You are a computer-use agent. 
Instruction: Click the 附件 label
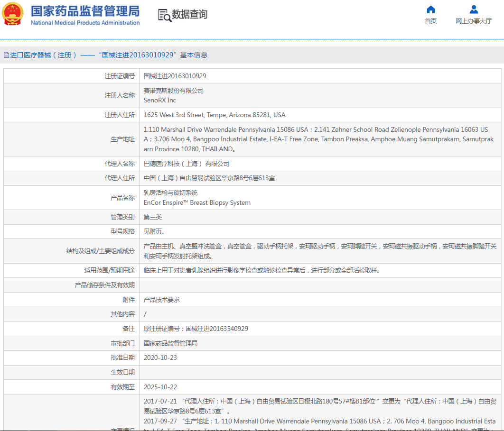coord(129,300)
